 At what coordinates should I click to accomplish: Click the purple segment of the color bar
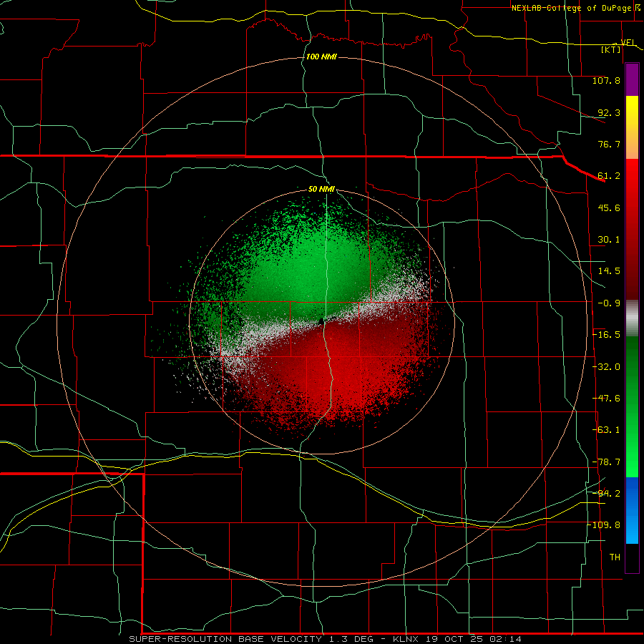[632, 80]
